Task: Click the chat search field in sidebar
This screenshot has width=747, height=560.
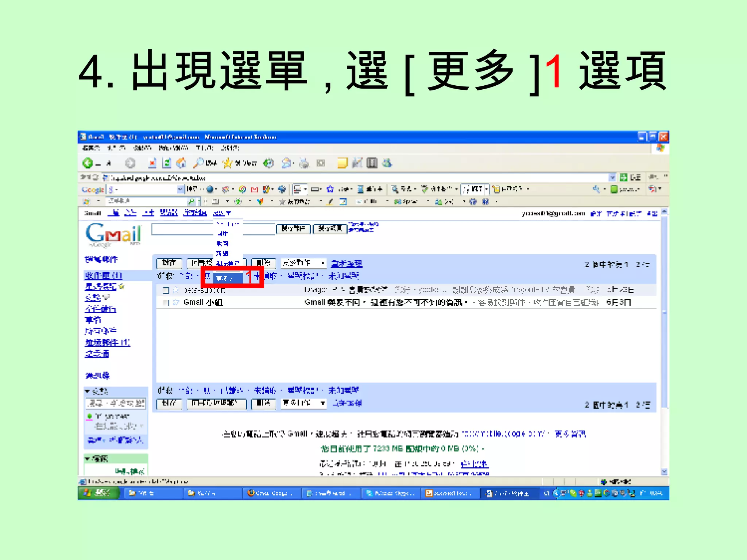Action: pos(116,403)
